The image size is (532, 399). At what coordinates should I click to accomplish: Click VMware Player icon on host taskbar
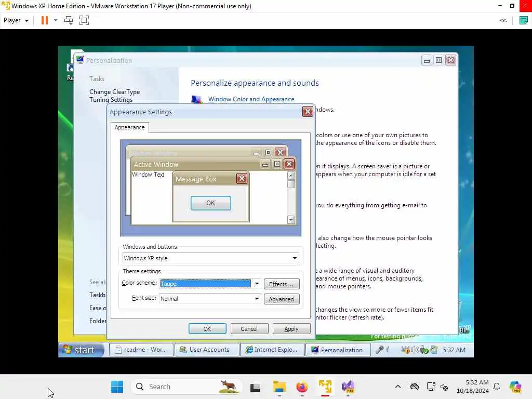click(325, 387)
